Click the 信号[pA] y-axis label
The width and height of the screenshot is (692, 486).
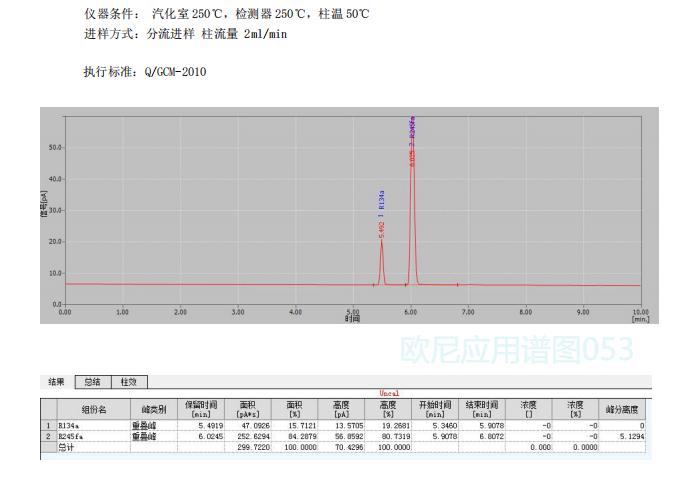[x=45, y=210]
